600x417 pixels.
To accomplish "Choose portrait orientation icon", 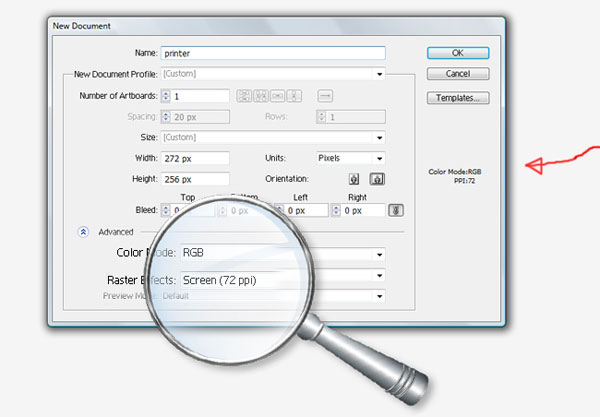I will coord(354,179).
